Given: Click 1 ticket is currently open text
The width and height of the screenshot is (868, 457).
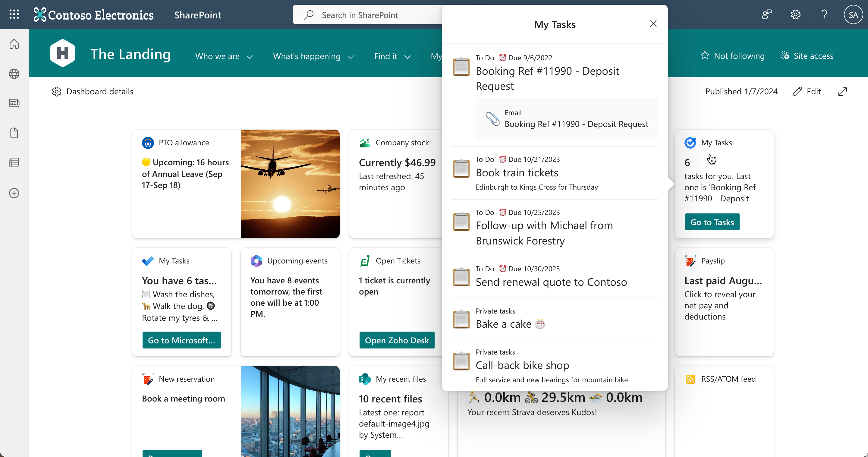Looking at the screenshot, I should pos(395,286).
